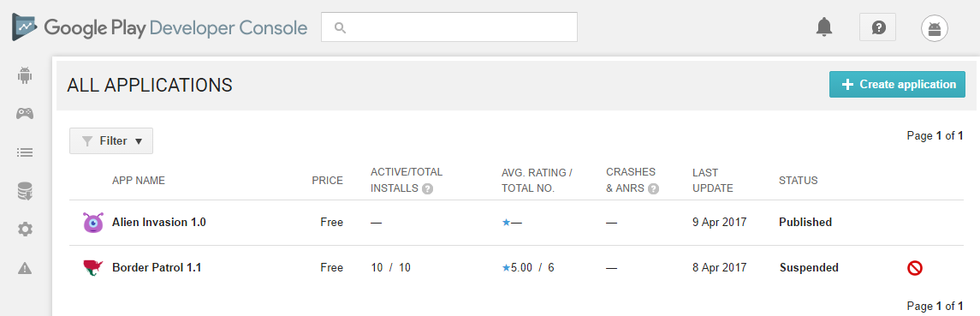
Task: Click Free price in Border Patrol row
Action: pyautogui.click(x=332, y=268)
